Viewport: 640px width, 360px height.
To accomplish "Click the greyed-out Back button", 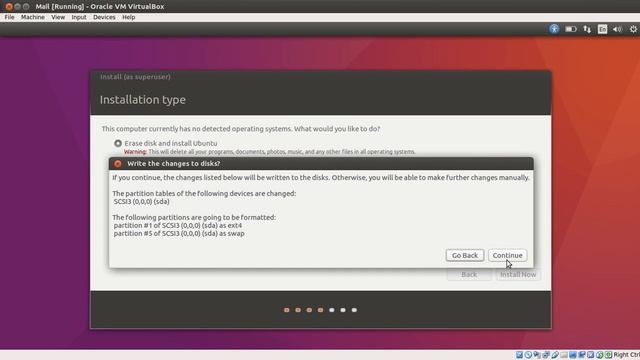I will [x=469, y=274].
